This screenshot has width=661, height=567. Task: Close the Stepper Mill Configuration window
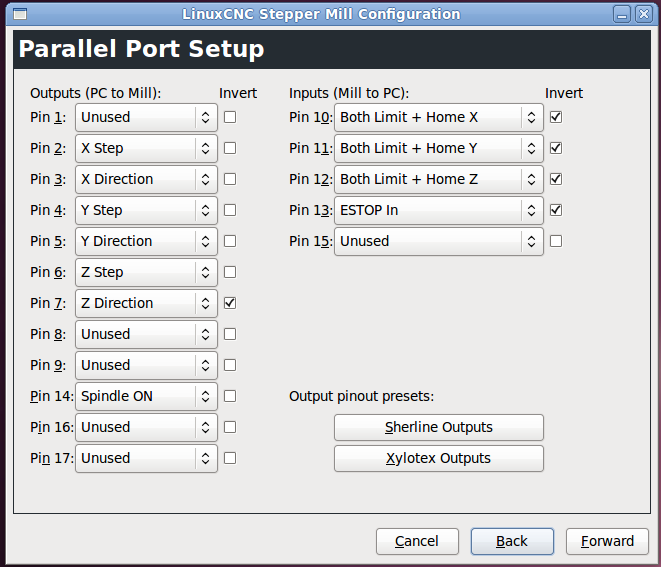[x=642, y=14]
